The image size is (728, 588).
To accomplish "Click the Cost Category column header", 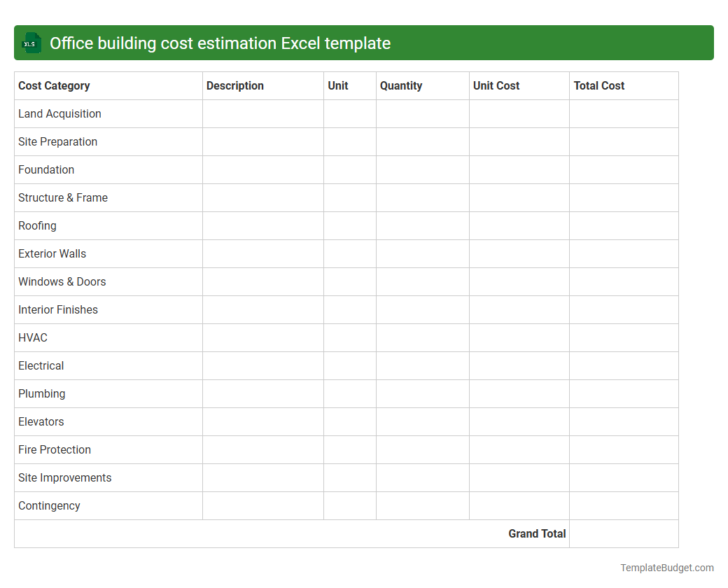I will point(54,85).
